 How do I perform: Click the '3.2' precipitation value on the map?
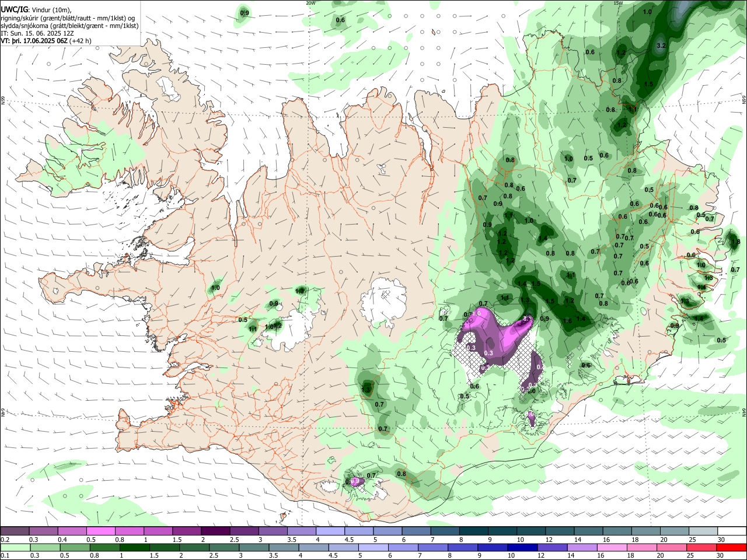[x=661, y=45]
